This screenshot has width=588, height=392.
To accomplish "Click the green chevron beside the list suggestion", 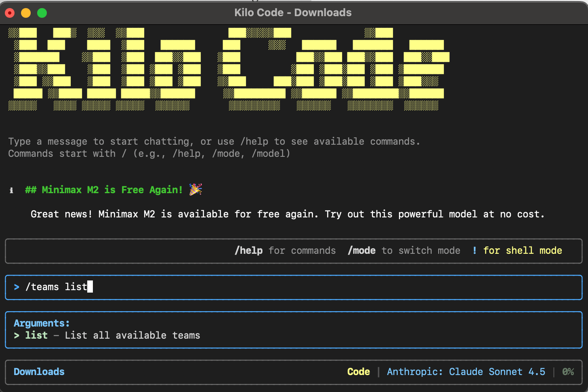I will click(x=17, y=335).
